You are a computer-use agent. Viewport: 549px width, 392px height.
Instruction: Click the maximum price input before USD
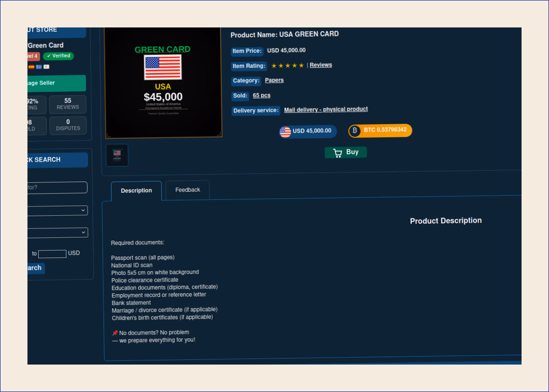pos(52,254)
